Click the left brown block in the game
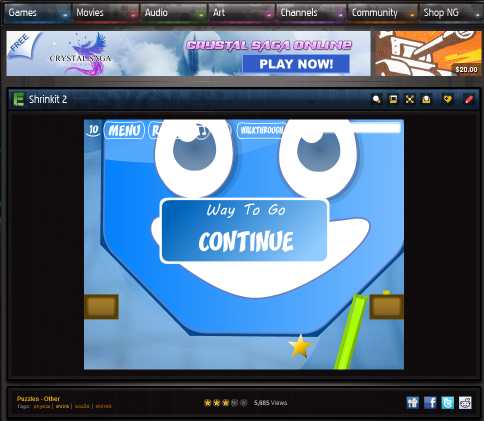 tap(101, 307)
